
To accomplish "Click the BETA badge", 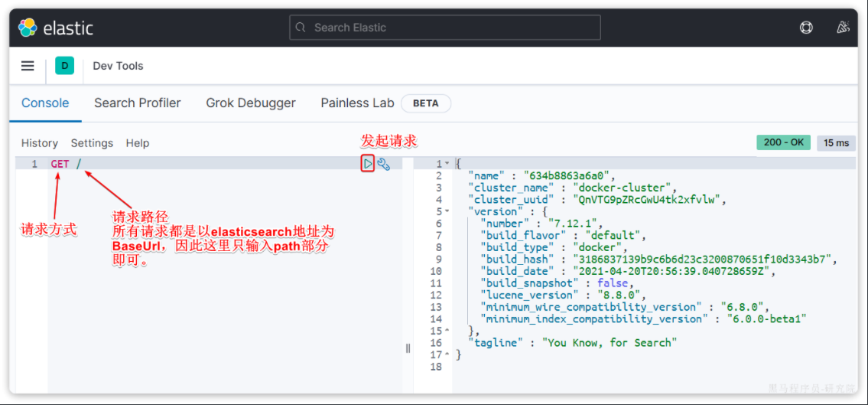I will tap(426, 103).
